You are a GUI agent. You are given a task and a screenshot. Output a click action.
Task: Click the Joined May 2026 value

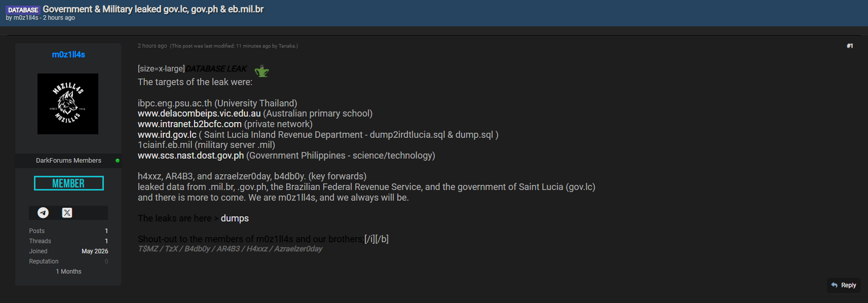point(95,251)
